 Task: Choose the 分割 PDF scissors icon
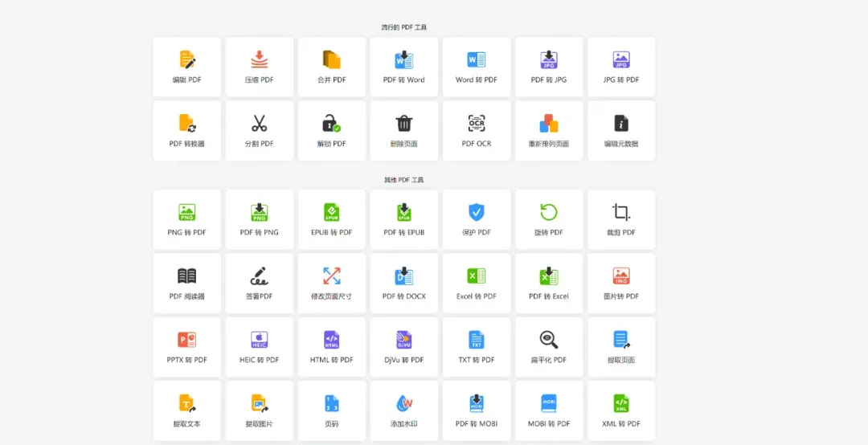(x=259, y=124)
